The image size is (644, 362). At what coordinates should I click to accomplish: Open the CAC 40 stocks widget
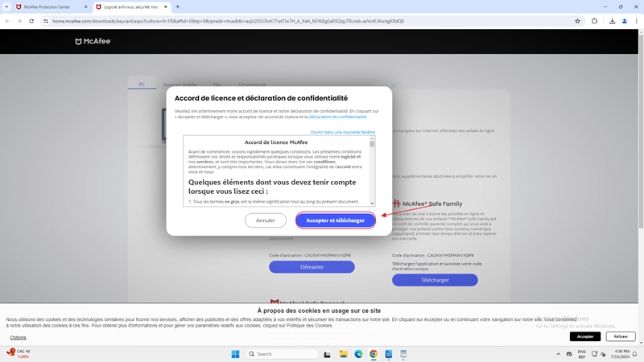[x=19, y=354]
